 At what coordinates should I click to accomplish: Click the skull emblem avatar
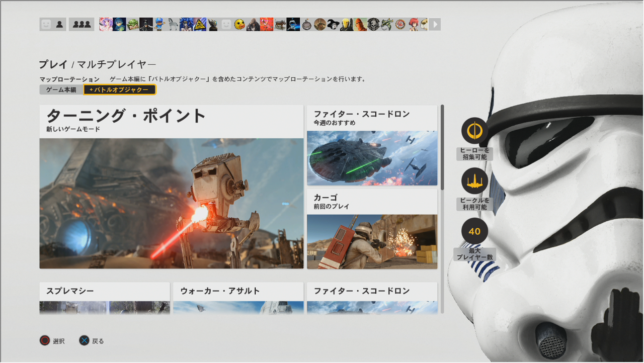coord(373,24)
